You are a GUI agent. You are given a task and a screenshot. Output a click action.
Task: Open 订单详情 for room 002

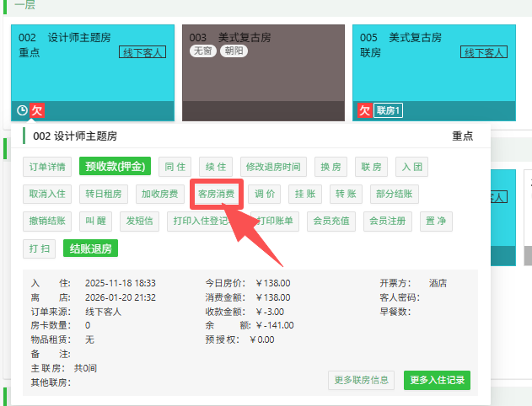click(47, 166)
